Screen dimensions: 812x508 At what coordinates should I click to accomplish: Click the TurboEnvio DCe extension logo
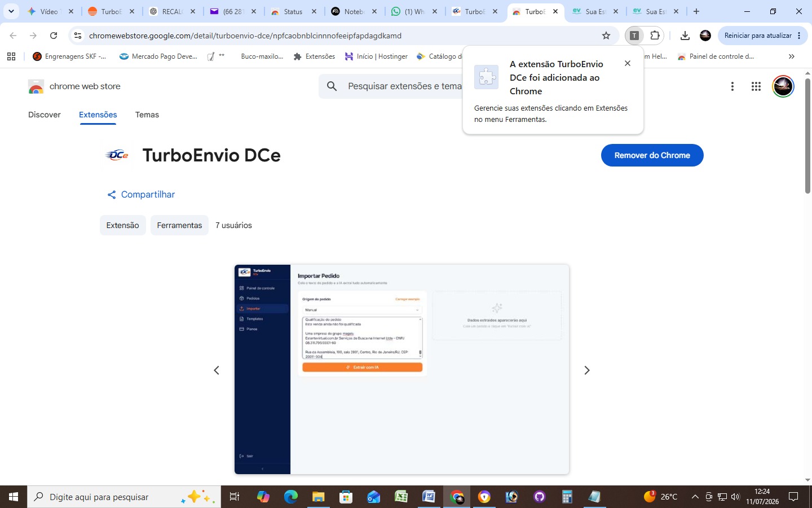(x=117, y=155)
